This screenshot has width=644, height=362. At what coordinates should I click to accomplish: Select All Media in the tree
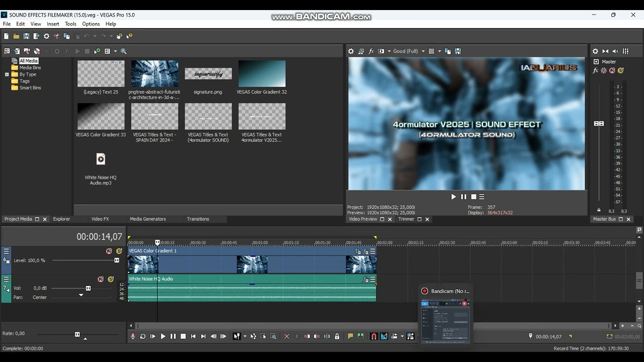click(x=29, y=61)
